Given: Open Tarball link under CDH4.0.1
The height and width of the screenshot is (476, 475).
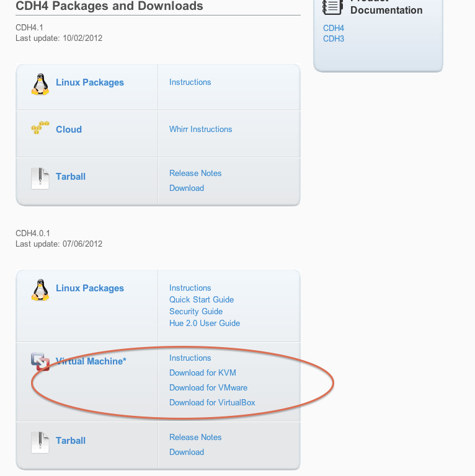Looking at the screenshot, I should point(71,441).
